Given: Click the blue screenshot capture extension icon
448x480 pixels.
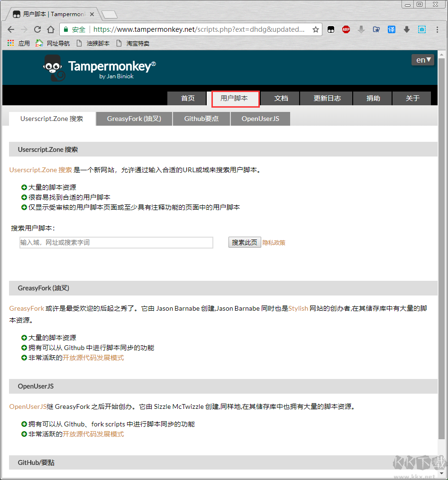Looking at the screenshot, I should click(x=422, y=29).
